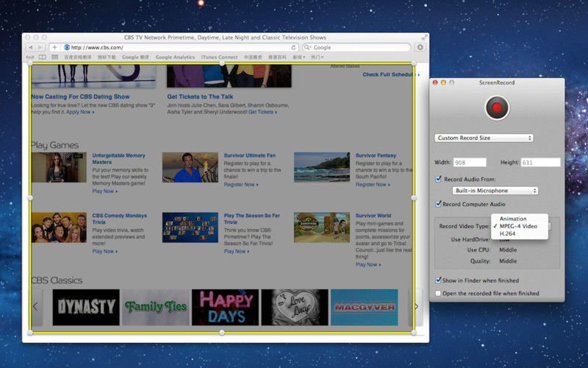Click Register Now under Survivor Ultimate Fan
Viewport: 588px width, 368px height.
point(241,185)
